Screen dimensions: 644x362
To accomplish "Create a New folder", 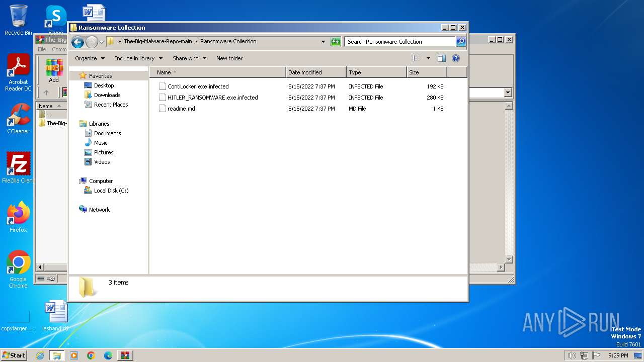I will click(229, 58).
